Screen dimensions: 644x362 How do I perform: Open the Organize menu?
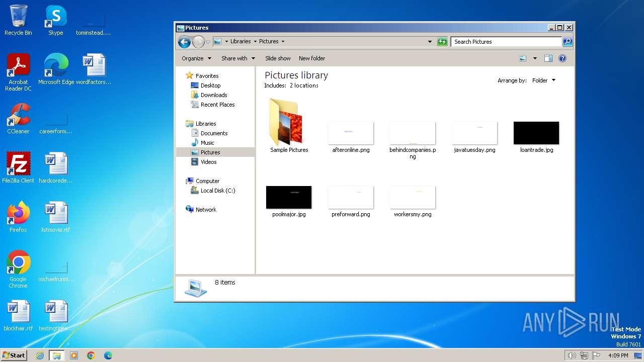tap(196, 58)
